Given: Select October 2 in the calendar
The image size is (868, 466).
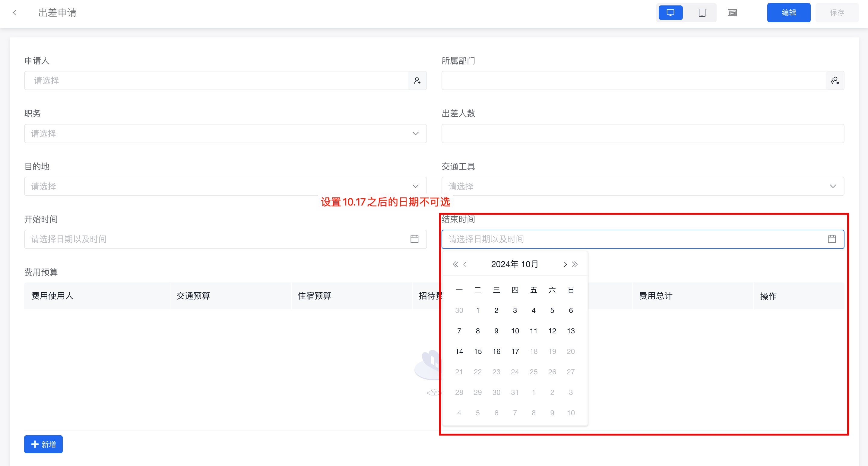Looking at the screenshot, I should [x=496, y=310].
